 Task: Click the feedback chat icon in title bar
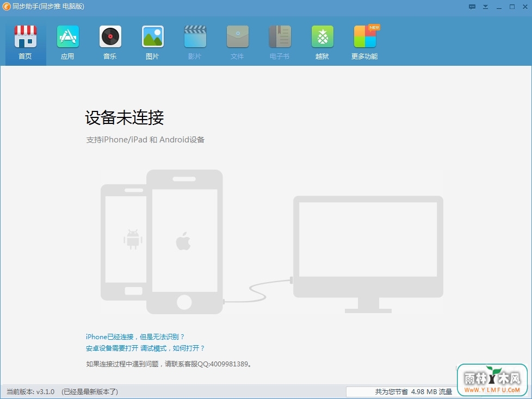click(x=472, y=7)
